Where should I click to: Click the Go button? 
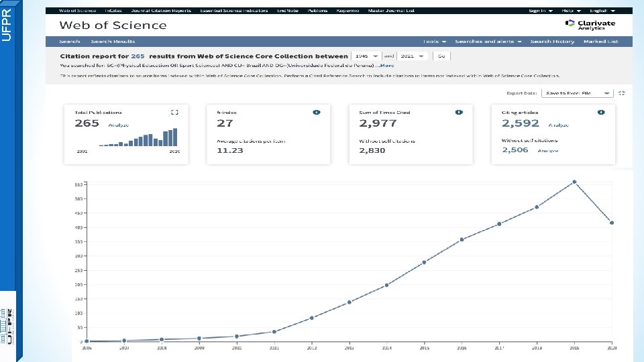click(x=441, y=56)
